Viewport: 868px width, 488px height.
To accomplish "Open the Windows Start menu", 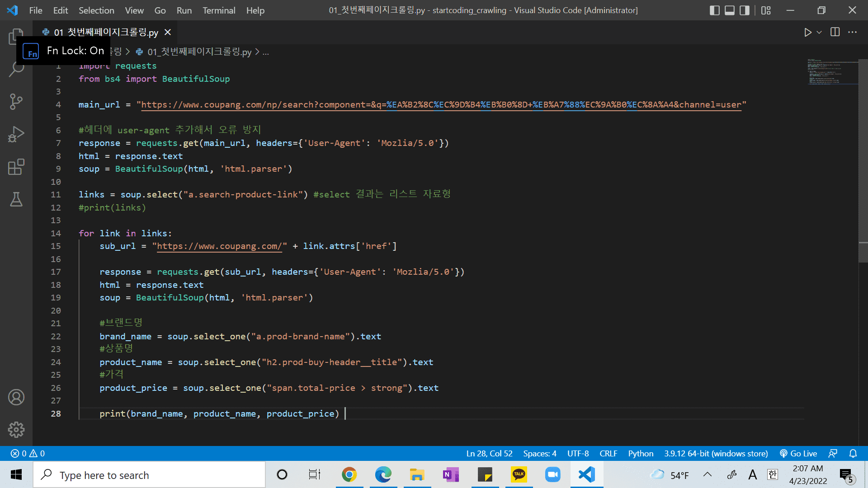I will coord(16,475).
